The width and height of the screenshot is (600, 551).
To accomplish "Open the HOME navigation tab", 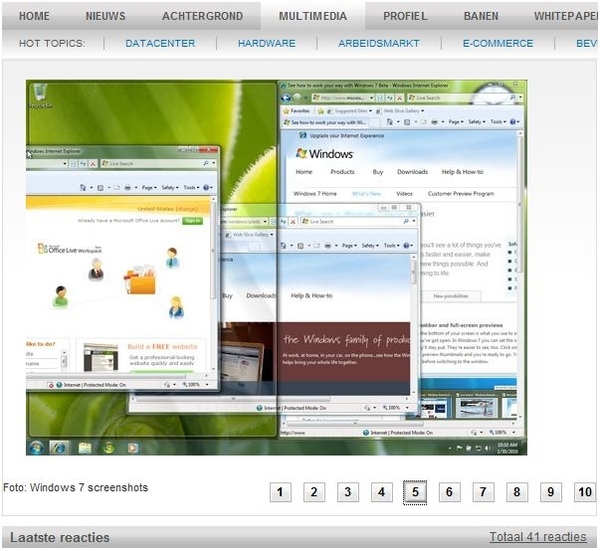I will (x=34, y=16).
